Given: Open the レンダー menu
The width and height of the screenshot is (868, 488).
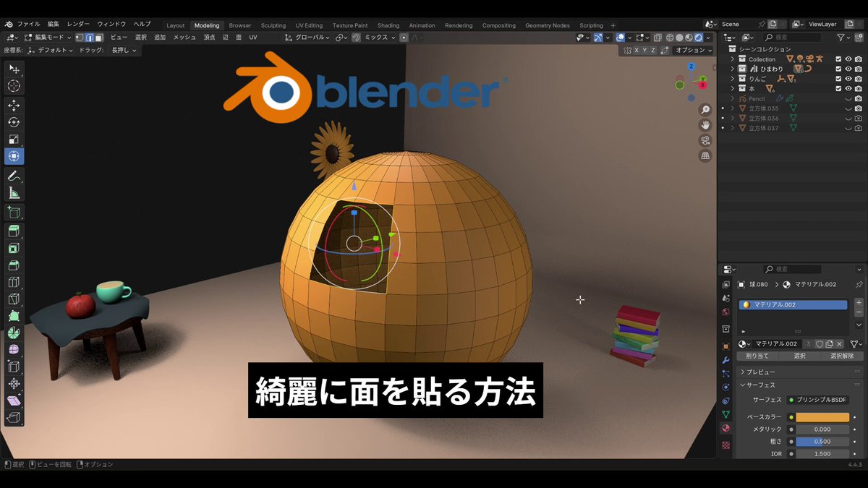Looking at the screenshot, I should [x=78, y=24].
